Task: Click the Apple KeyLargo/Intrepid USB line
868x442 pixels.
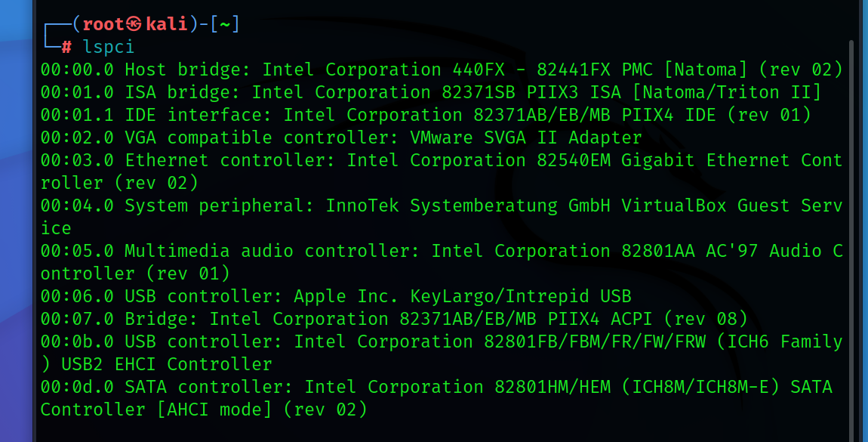Action: [x=462, y=296]
